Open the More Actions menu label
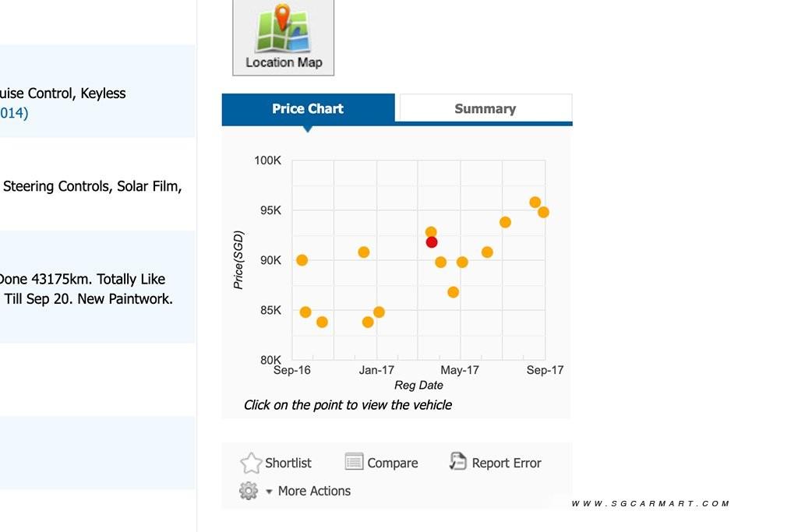Screen dimensions: 798x532 click(x=314, y=491)
